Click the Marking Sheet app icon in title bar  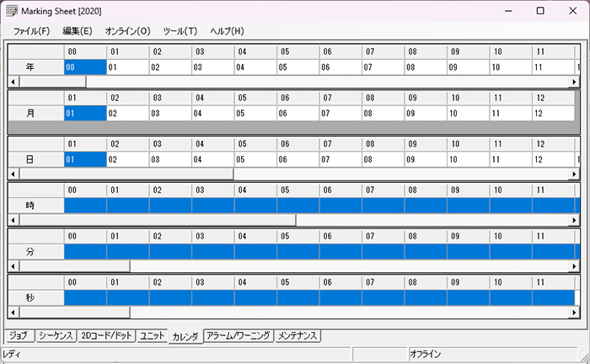coord(11,10)
